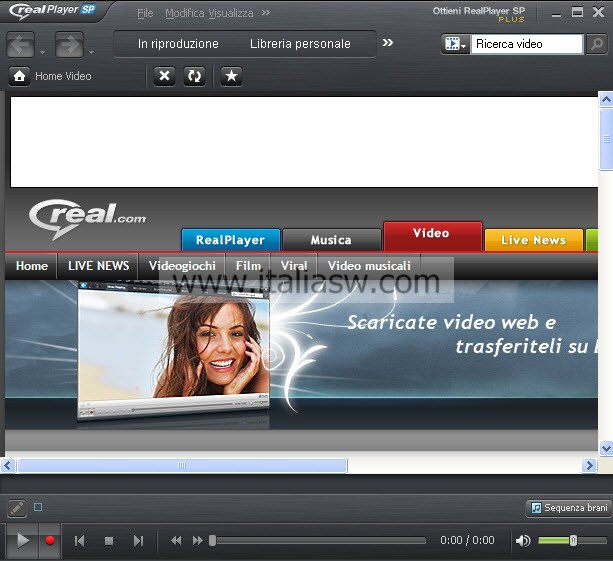This screenshot has height=561, width=613.
Task: Open the Videogiochi section
Action: point(182,266)
